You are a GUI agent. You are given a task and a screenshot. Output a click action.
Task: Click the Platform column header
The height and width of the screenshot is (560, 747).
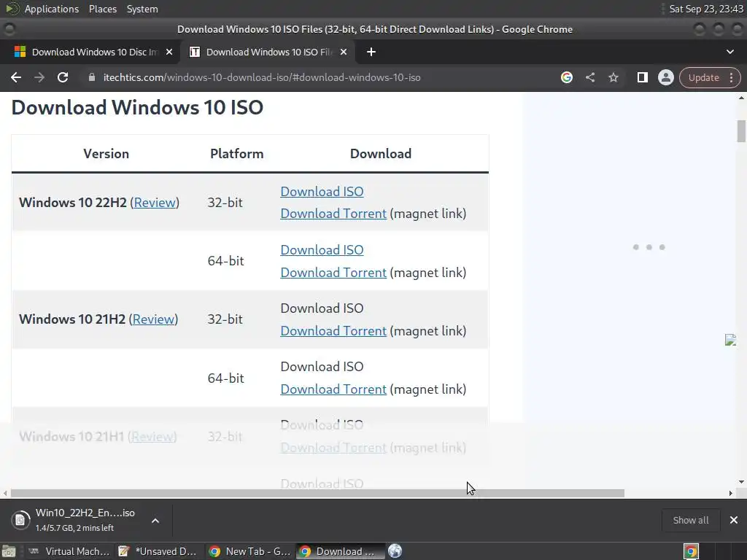point(237,154)
